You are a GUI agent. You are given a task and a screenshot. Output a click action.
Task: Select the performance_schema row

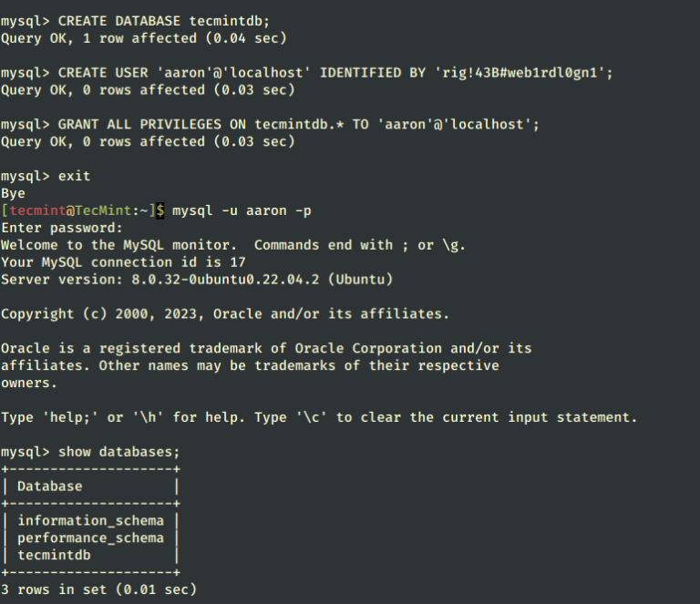coord(90,537)
